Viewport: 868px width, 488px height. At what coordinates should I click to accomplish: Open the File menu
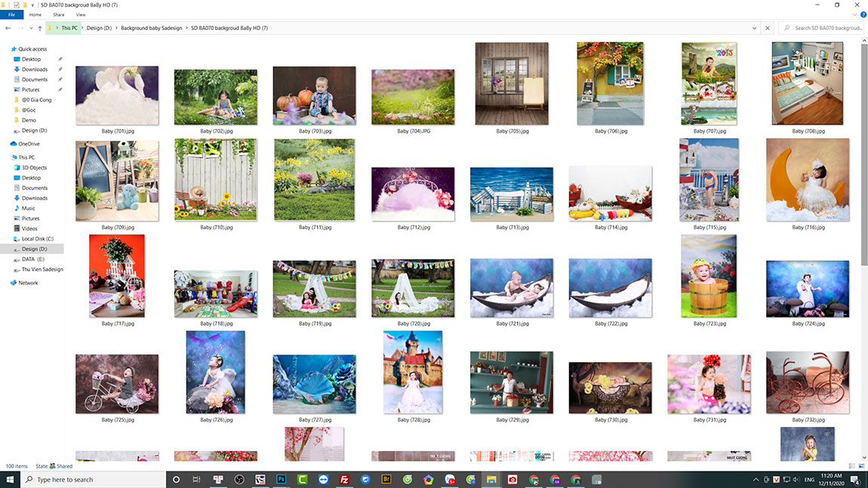(11, 15)
